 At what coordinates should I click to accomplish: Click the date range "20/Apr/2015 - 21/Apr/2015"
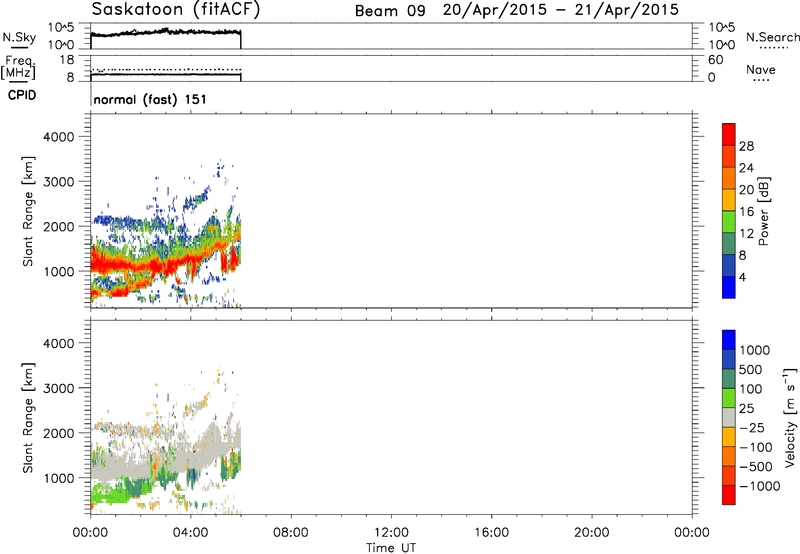[x=561, y=10]
